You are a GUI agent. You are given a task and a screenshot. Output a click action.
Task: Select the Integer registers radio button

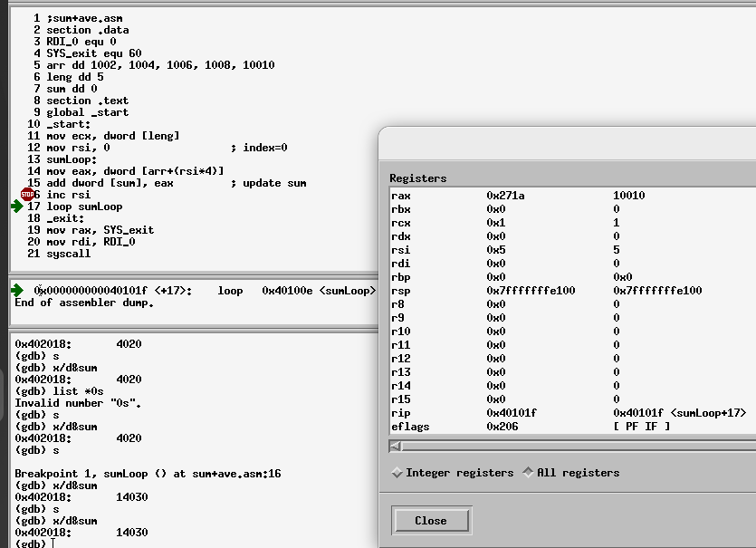coord(397,473)
